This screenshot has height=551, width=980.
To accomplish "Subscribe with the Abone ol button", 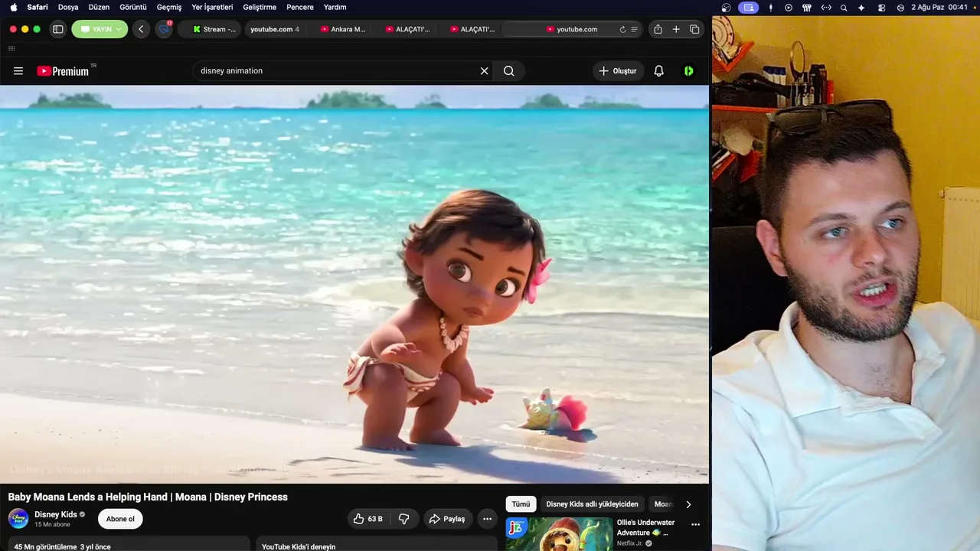I will pyautogui.click(x=120, y=519).
